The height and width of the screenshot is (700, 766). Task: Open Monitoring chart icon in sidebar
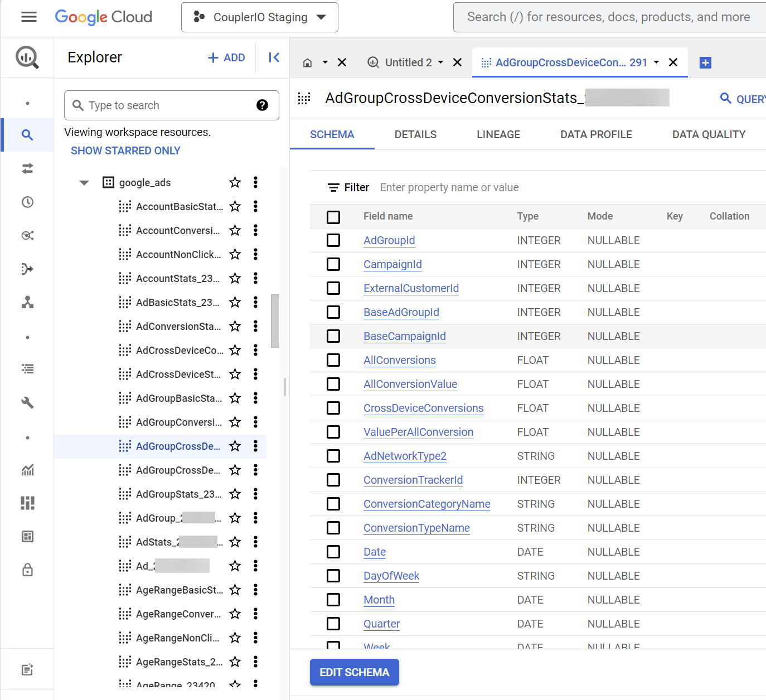[x=27, y=470]
